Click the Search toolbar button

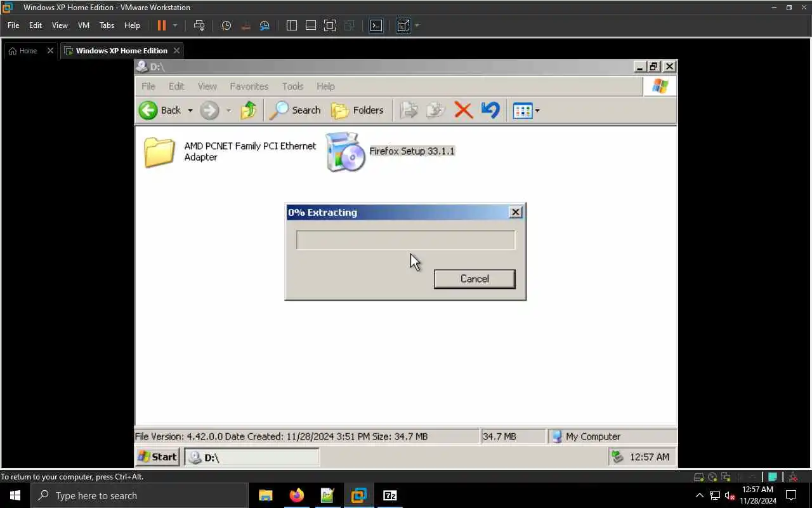point(295,110)
